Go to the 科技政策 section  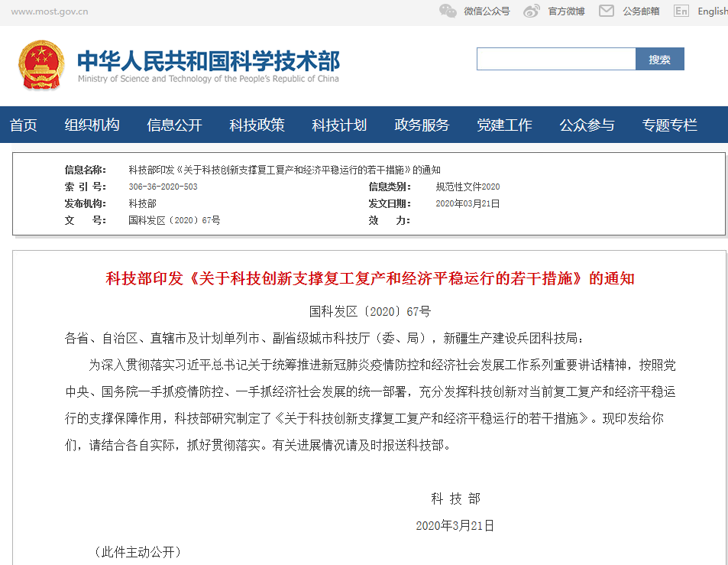(257, 125)
